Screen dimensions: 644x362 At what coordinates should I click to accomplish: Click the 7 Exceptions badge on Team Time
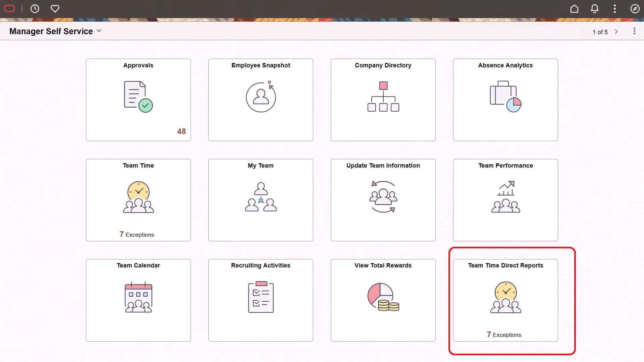tap(137, 234)
